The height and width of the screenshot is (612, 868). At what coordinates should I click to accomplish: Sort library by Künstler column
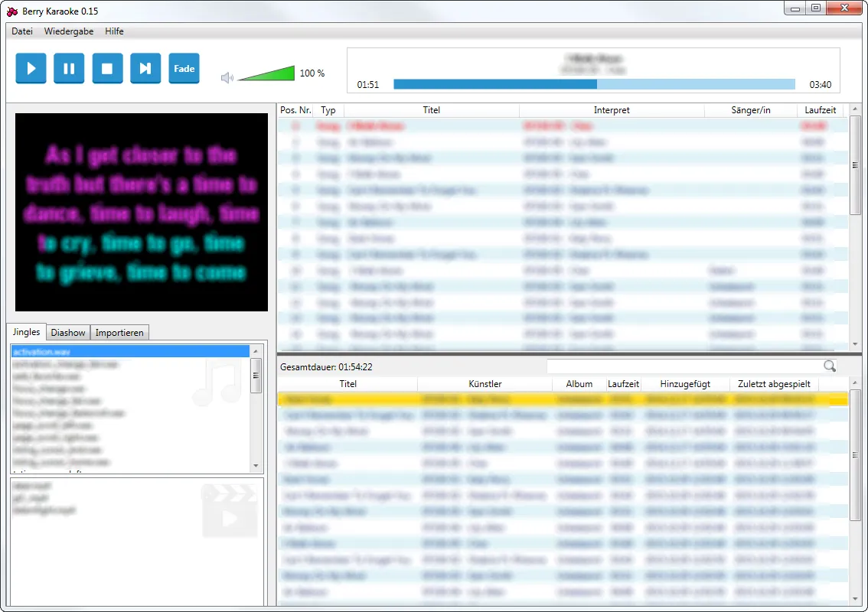[x=485, y=384]
